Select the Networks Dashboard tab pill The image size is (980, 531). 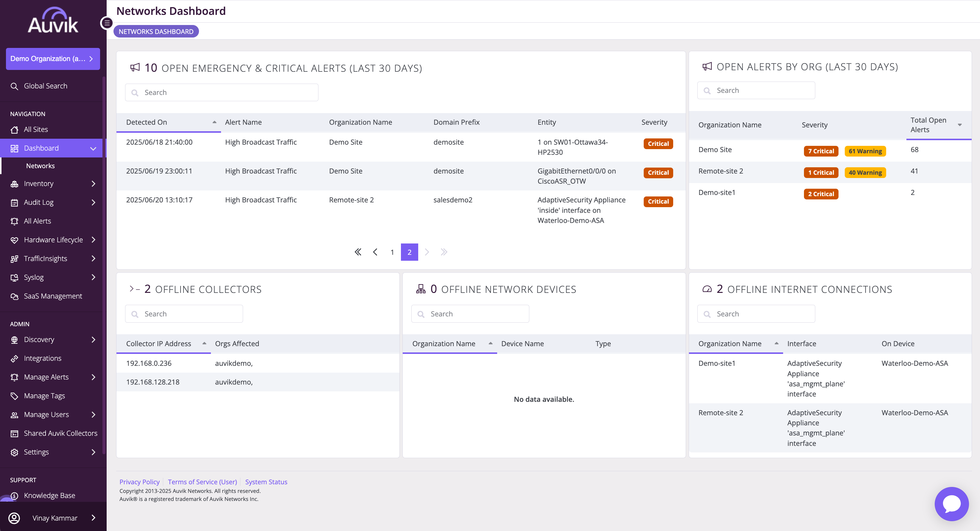156,32
